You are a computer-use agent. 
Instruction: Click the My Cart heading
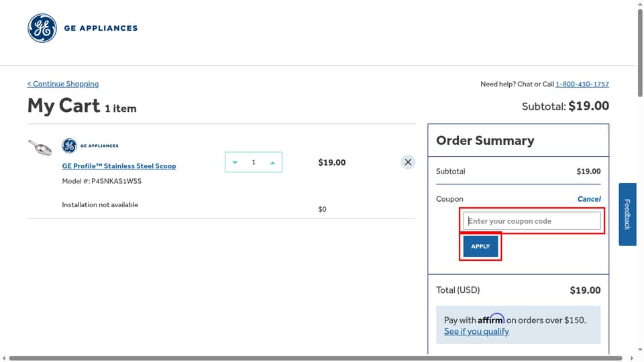[64, 106]
